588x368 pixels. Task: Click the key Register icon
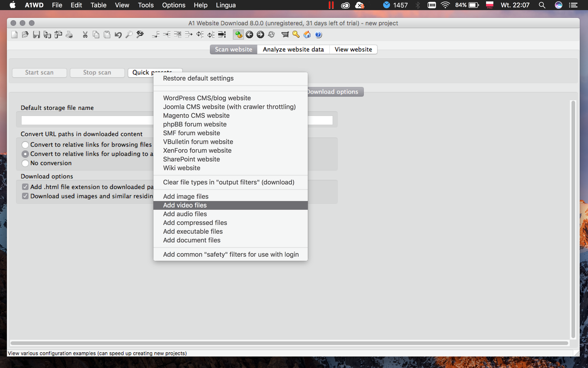click(296, 35)
